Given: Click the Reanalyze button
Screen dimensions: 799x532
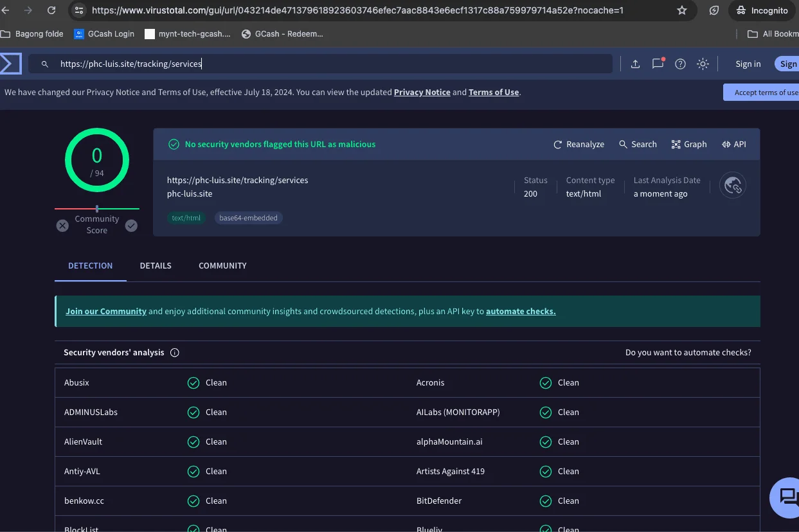Looking at the screenshot, I should (579, 145).
